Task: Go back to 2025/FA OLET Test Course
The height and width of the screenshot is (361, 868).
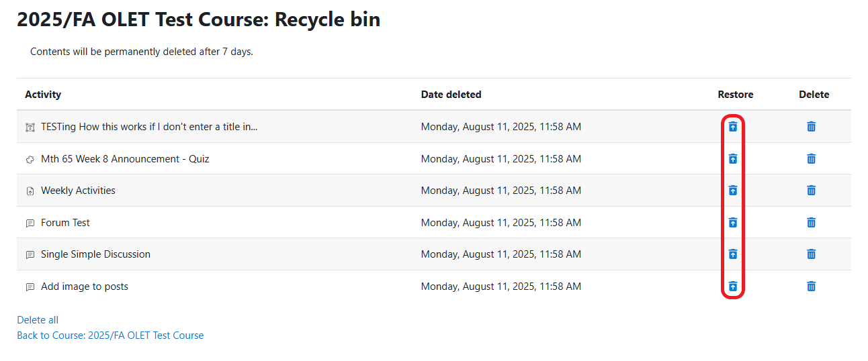Action: coord(110,336)
